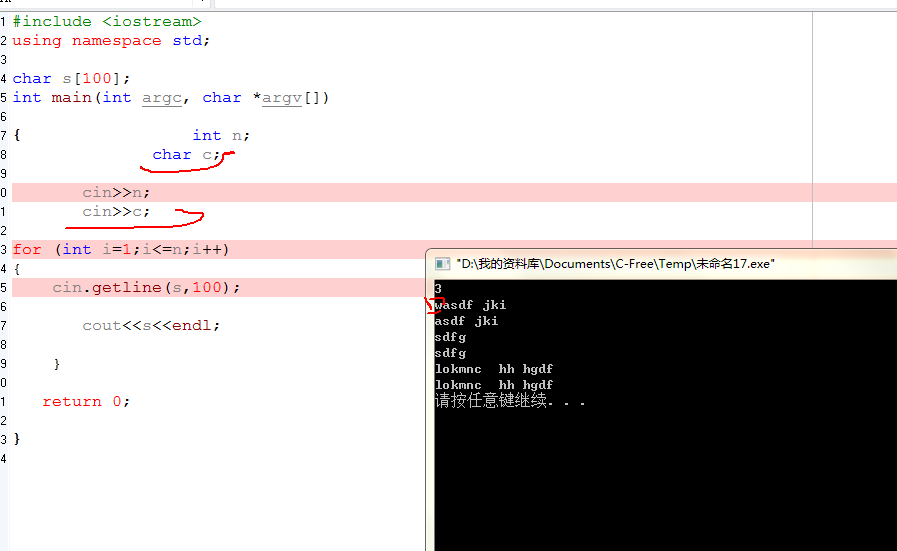
Task: Click the "for (int i=1;i<=n;i++)" line
Action: [x=121, y=249]
